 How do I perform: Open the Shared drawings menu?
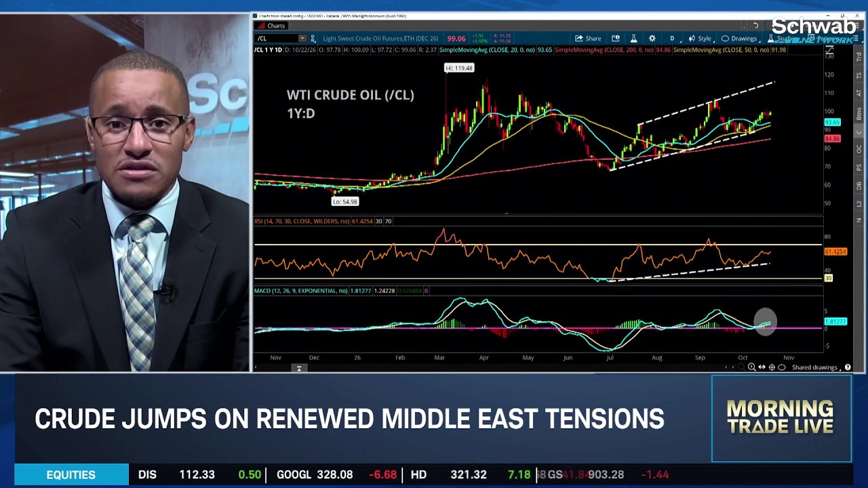pos(816,367)
